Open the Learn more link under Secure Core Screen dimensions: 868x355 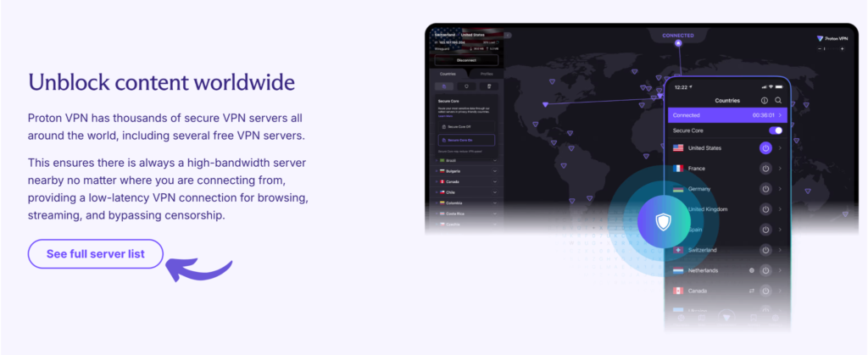pos(445,116)
